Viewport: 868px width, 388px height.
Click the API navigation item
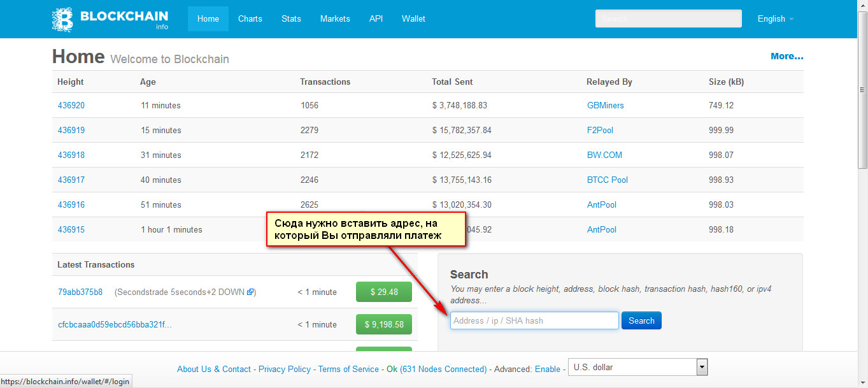376,19
